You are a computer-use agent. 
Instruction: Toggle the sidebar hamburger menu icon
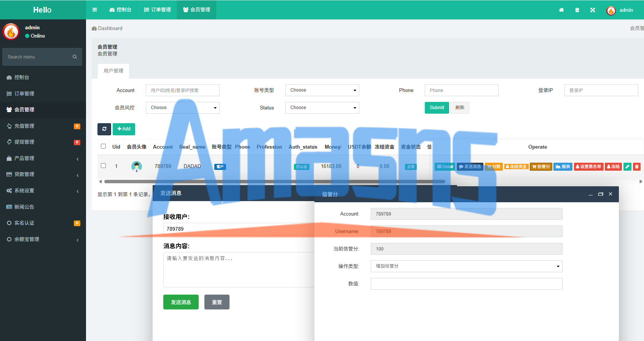95,10
